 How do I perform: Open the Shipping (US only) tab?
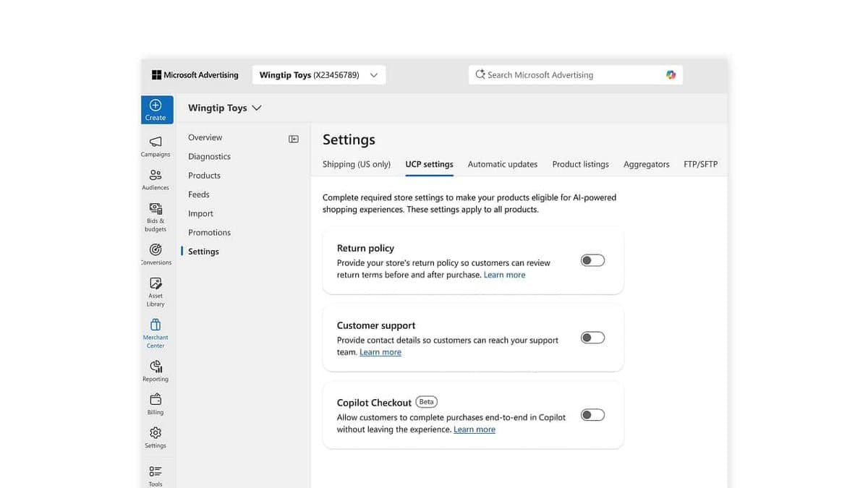(x=356, y=164)
